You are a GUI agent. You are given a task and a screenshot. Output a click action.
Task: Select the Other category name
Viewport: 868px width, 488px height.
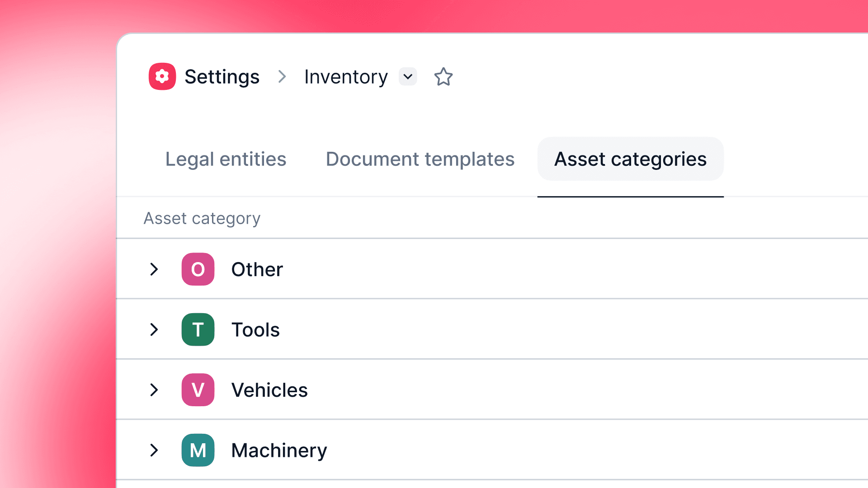257,269
